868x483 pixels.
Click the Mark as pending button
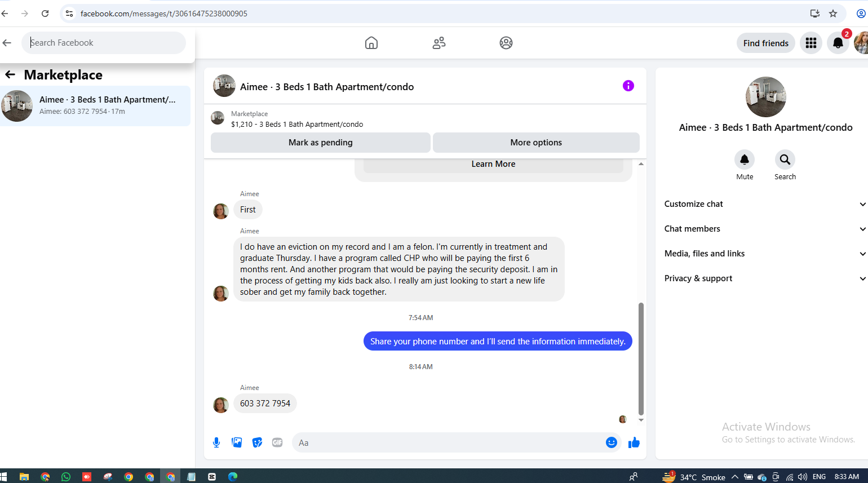click(321, 143)
